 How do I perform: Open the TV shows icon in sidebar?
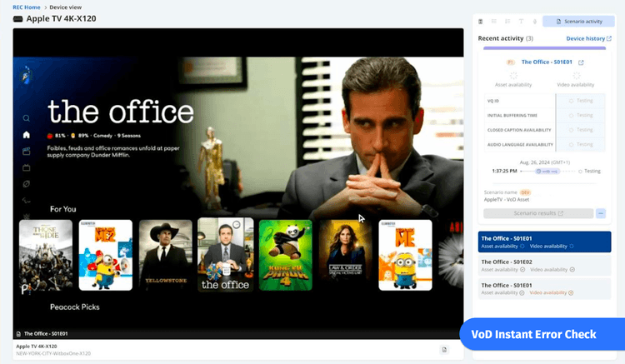coord(27,167)
